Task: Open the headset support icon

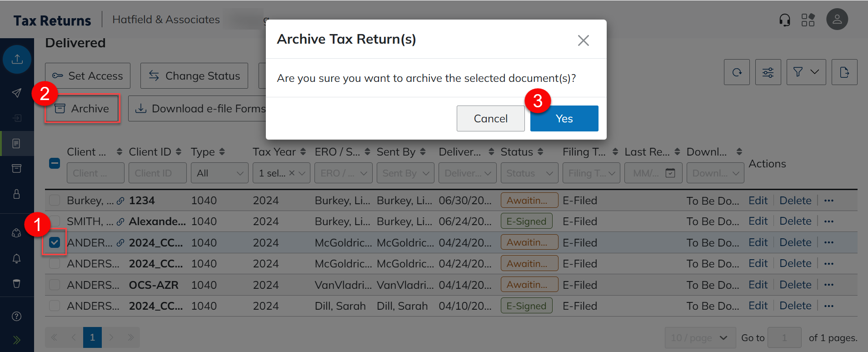Action: 784,20
